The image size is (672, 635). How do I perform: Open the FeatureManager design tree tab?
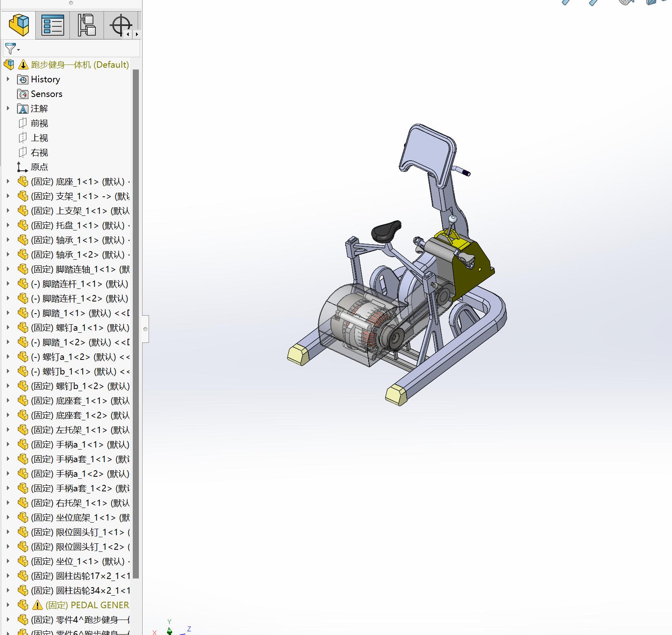(x=19, y=25)
